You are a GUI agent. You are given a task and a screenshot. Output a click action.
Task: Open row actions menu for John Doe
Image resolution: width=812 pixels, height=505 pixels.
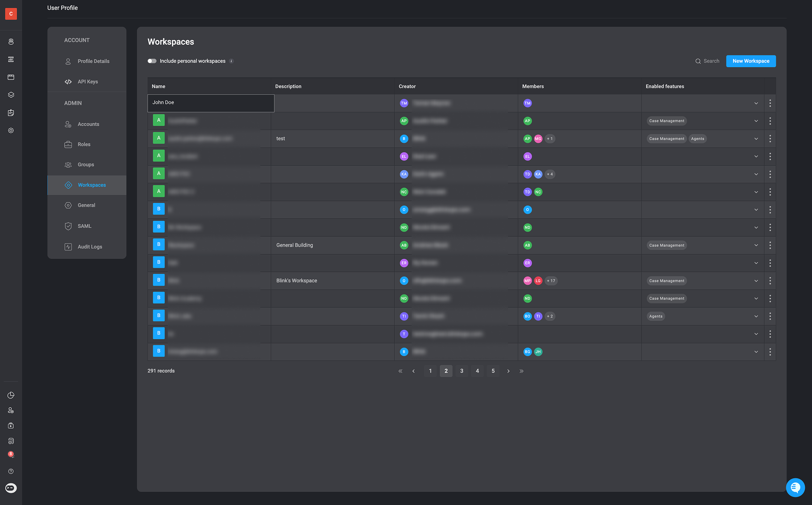pyautogui.click(x=770, y=103)
